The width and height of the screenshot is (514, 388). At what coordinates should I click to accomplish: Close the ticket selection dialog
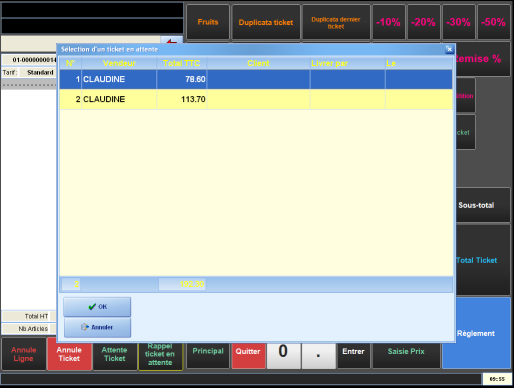[449, 49]
